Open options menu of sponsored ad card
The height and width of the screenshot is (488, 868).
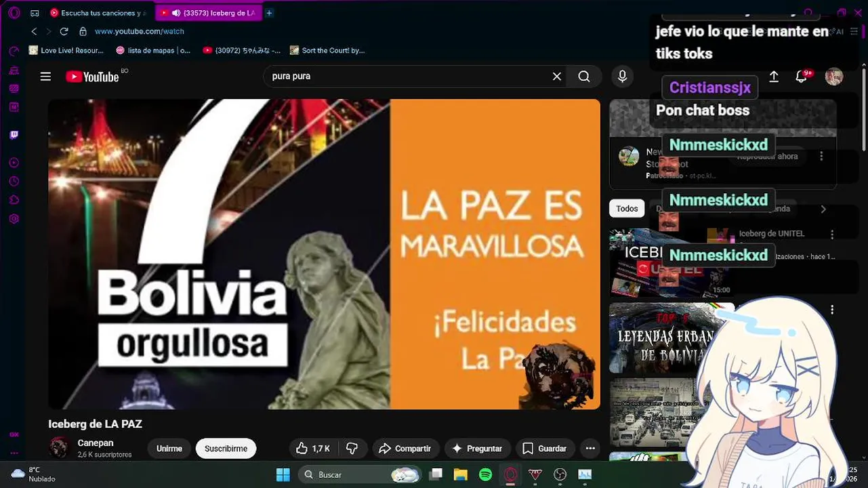[821, 157]
